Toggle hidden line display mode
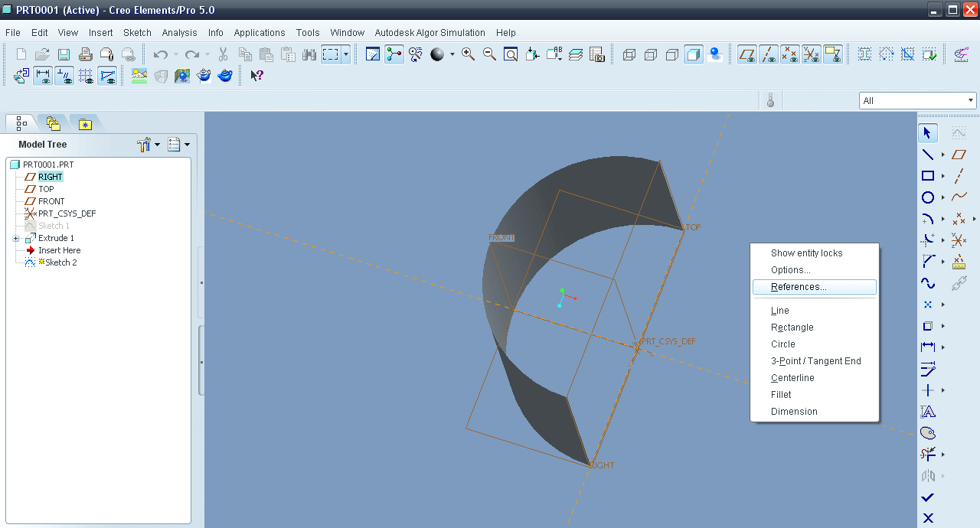Screen dimensions: 980x528 tap(651, 54)
